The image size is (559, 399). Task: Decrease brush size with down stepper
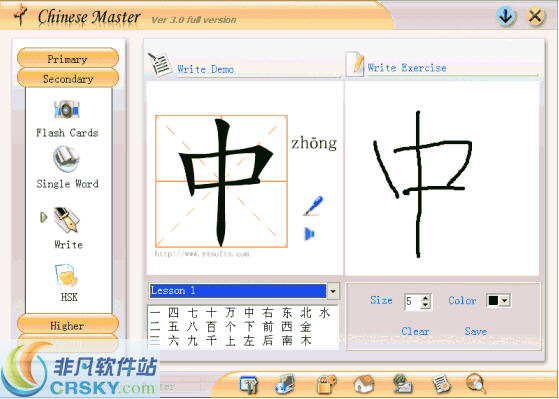(x=425, y=305)
